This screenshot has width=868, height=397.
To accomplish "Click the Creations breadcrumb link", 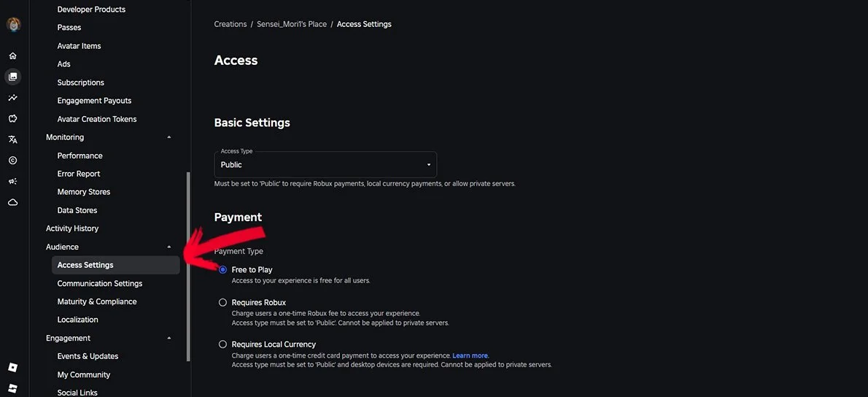I will [x=230, y=24].
